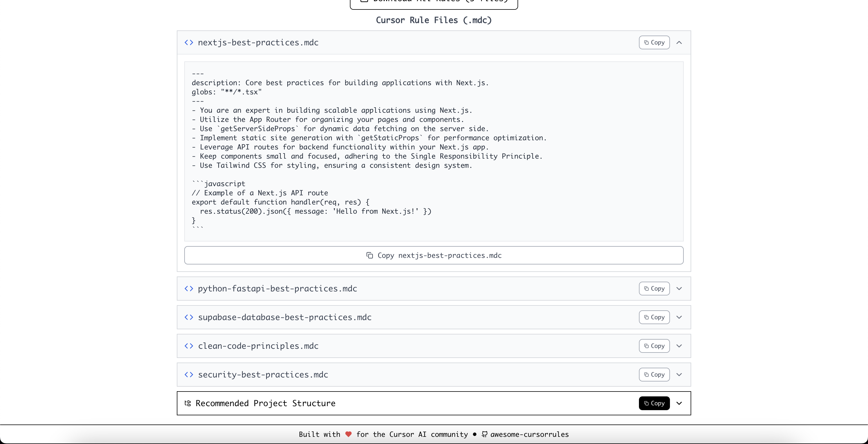Click the 'Cursor Rule Files (.mdc)' heading
Screen dimensions: 868x444
coord(434,20)
